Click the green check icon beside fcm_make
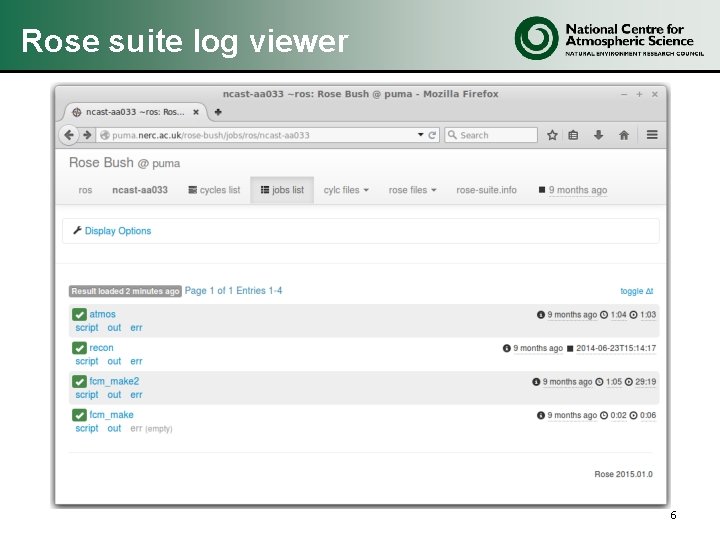720x540 pixels. click(x=79, y=415)
